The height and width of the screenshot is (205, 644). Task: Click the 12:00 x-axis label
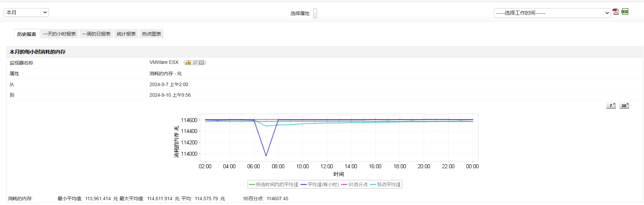click(x=327, y=166)
